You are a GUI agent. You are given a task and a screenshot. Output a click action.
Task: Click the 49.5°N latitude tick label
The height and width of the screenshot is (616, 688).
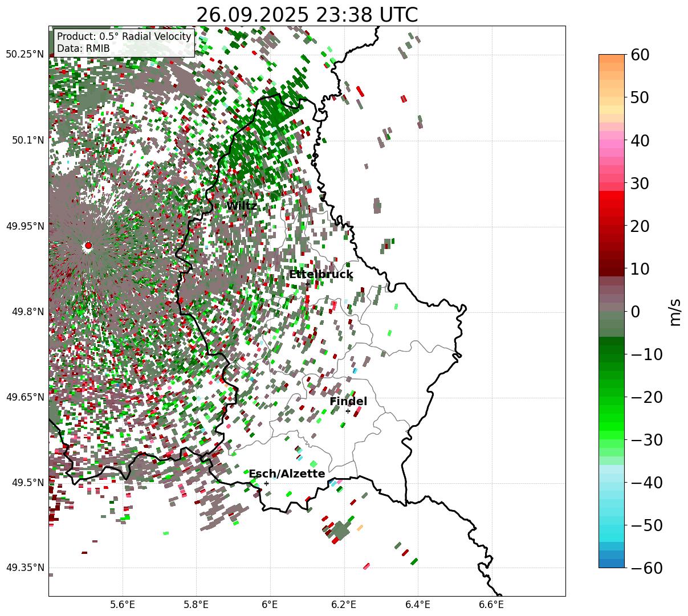pyautogui.click(x=27, y=483)
